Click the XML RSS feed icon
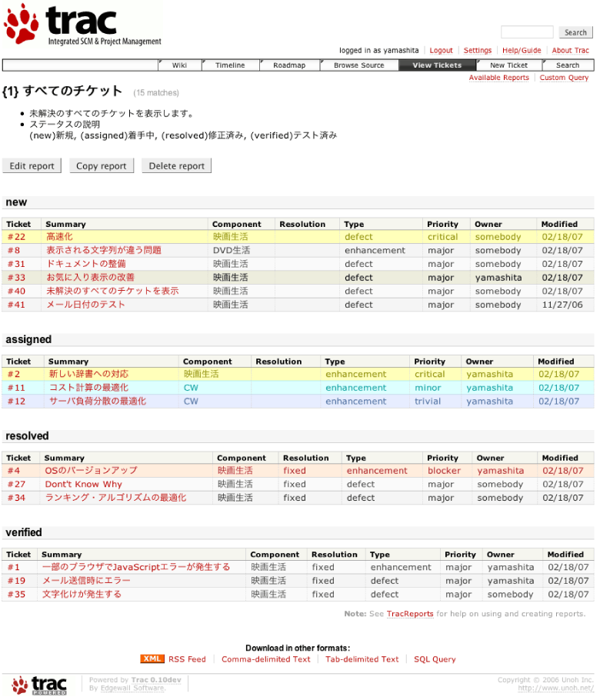The width and height of the screenshot is (600, 700). point(152,659)
